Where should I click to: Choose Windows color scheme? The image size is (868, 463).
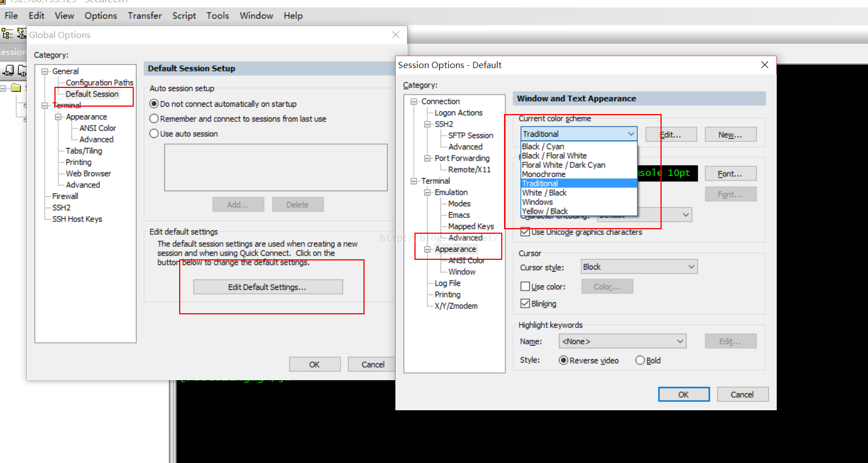tap(579, 202)
